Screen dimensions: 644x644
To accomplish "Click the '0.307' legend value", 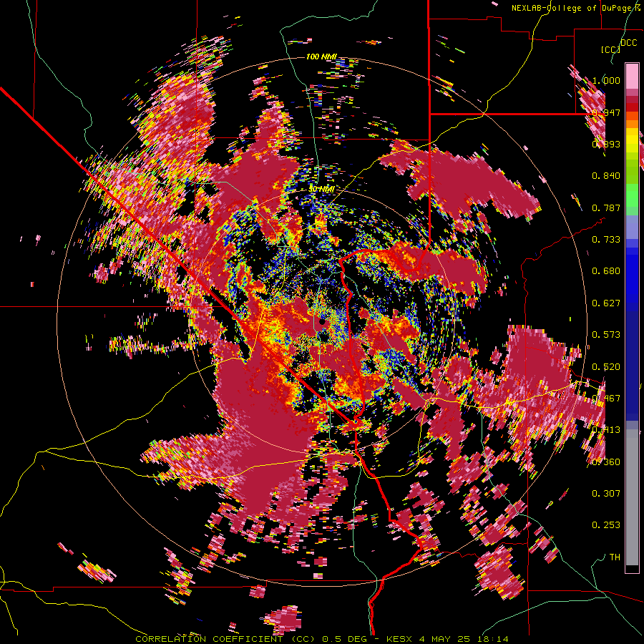I will point(606,494).
